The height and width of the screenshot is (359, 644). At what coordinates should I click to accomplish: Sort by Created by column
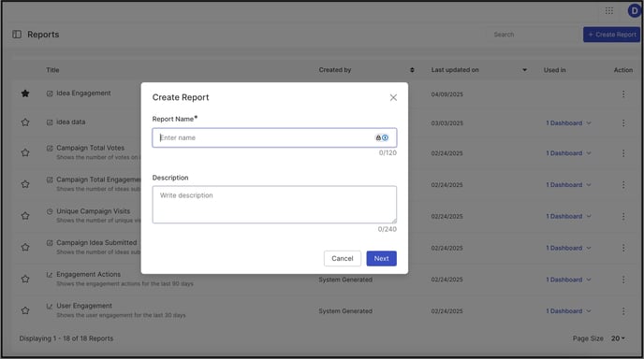[412, 70]
